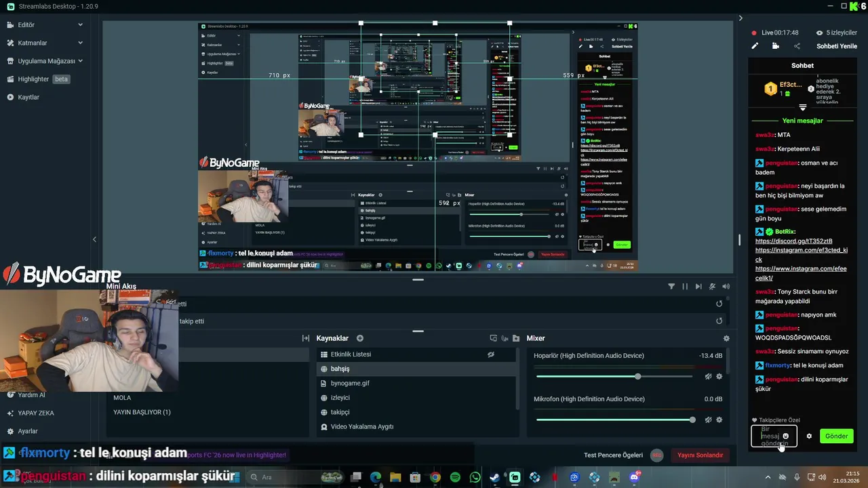The height and width of the screenshot is (488, 868).
Task: Adjust the Mikrofon volume slider
Action: [x=616, y=420]
